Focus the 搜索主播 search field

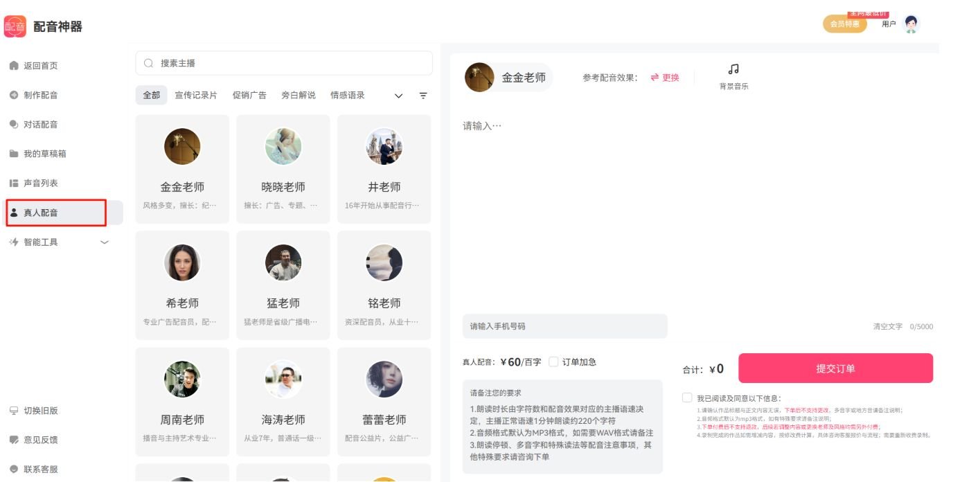pos(284,63)
